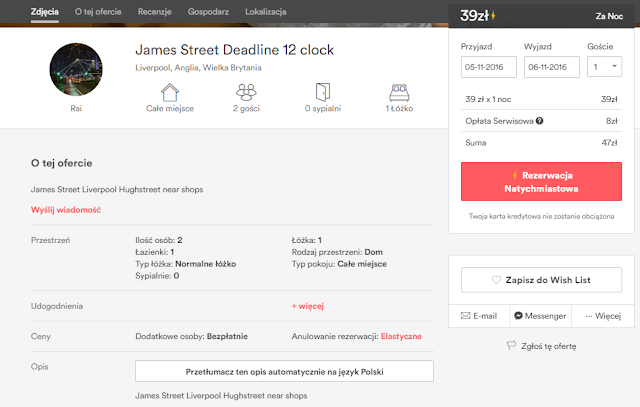
Task: Click the help icon beside Opłata Serwisowa
Action: pyautogui.click(x=540, y=122)
